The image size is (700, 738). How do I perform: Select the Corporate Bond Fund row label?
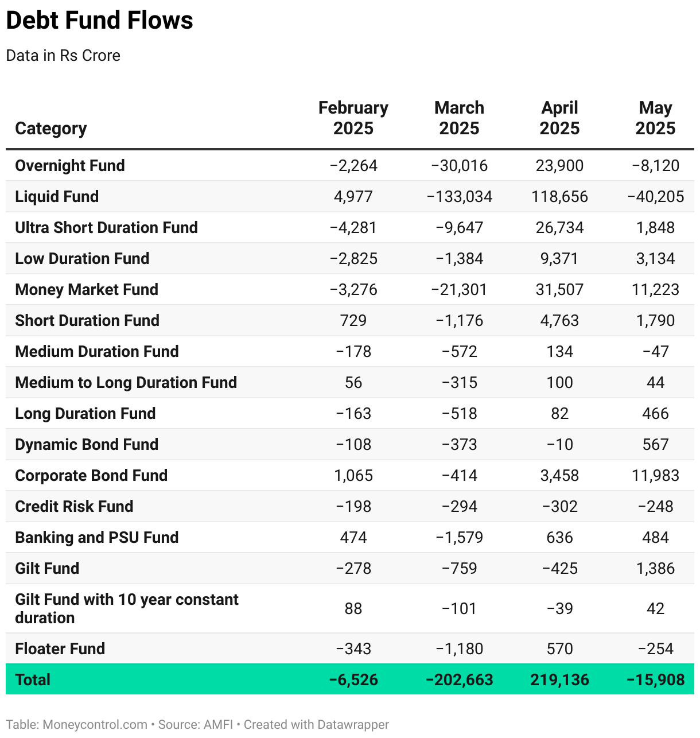[91, 476]
